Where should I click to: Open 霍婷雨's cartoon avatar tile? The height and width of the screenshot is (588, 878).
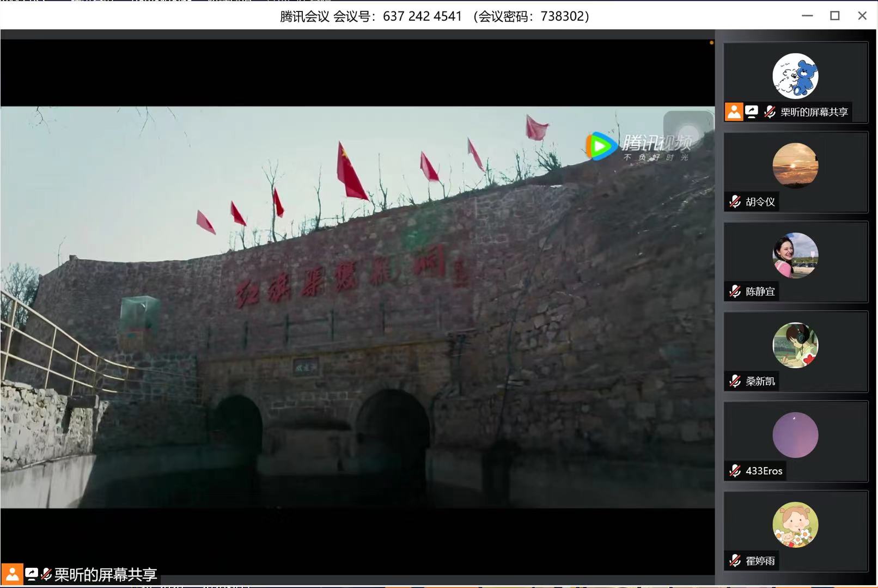tap(795, 525)
